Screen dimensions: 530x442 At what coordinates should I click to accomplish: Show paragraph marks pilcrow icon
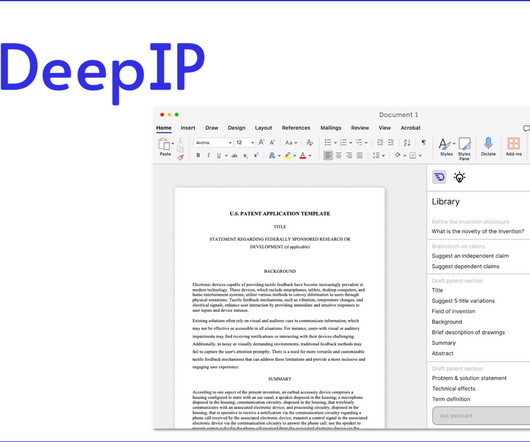424,142
